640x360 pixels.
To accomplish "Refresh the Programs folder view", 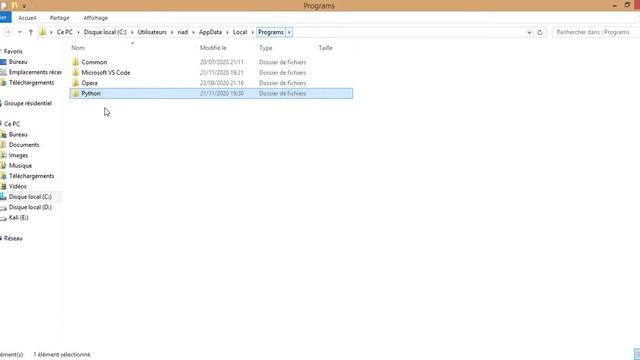I will coord(540,32).
